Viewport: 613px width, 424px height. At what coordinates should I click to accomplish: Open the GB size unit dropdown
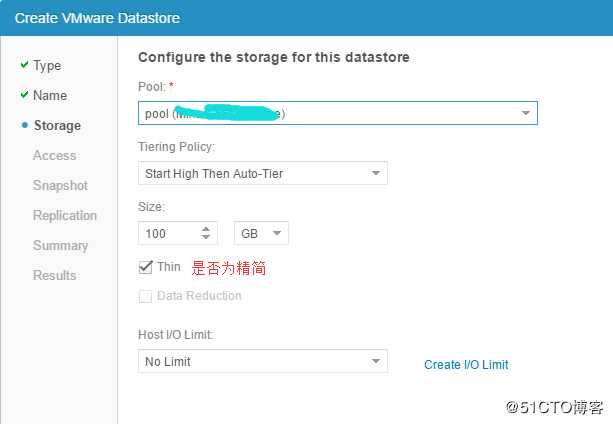click(x=261, y=233)
